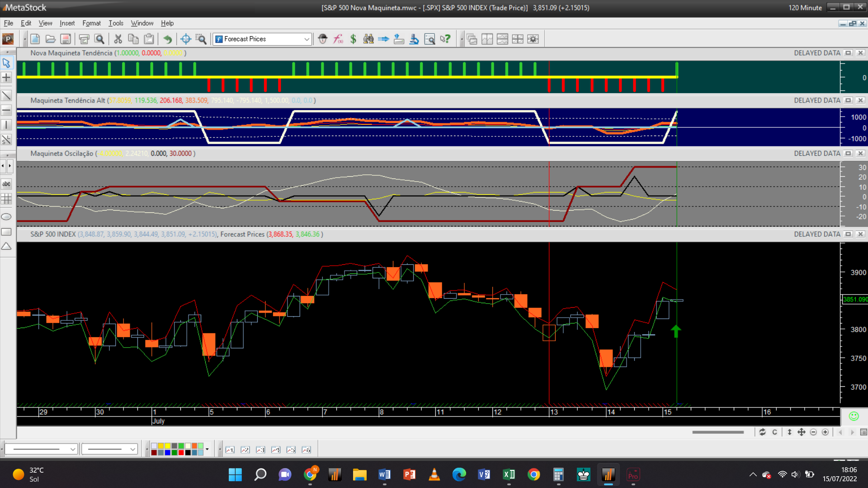Click the scissors cut icon
This screenshot has width=868, height=488.
point(118,39)
